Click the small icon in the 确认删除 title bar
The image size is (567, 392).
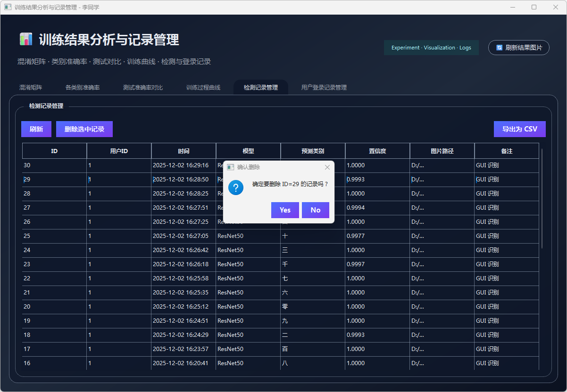tap(231, 167)
